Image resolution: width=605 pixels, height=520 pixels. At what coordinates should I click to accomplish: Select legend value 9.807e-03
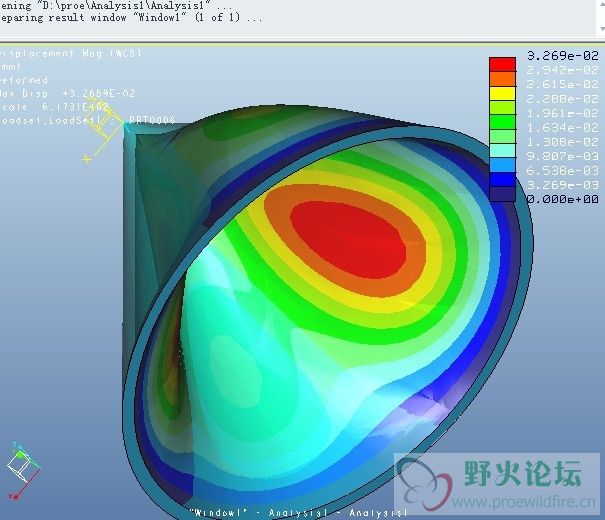563,156
